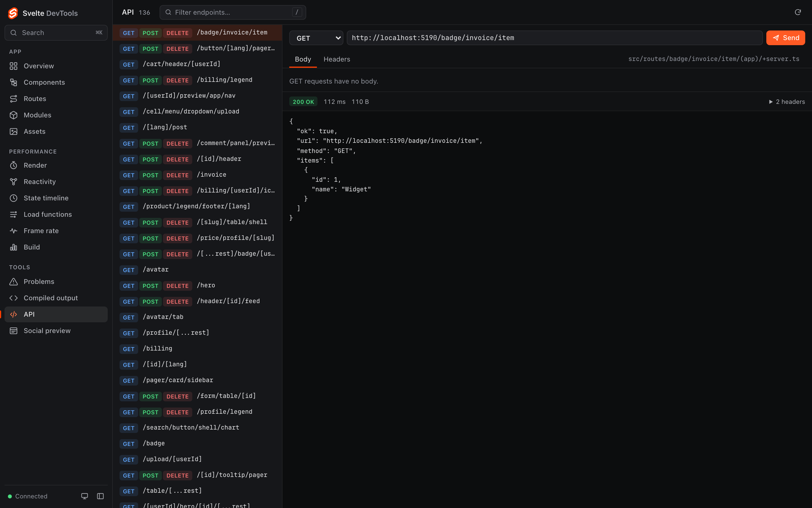This screenshot has width=812, height=508.
Task: Open the Render stopwatch icon
Action: point(14,165)
